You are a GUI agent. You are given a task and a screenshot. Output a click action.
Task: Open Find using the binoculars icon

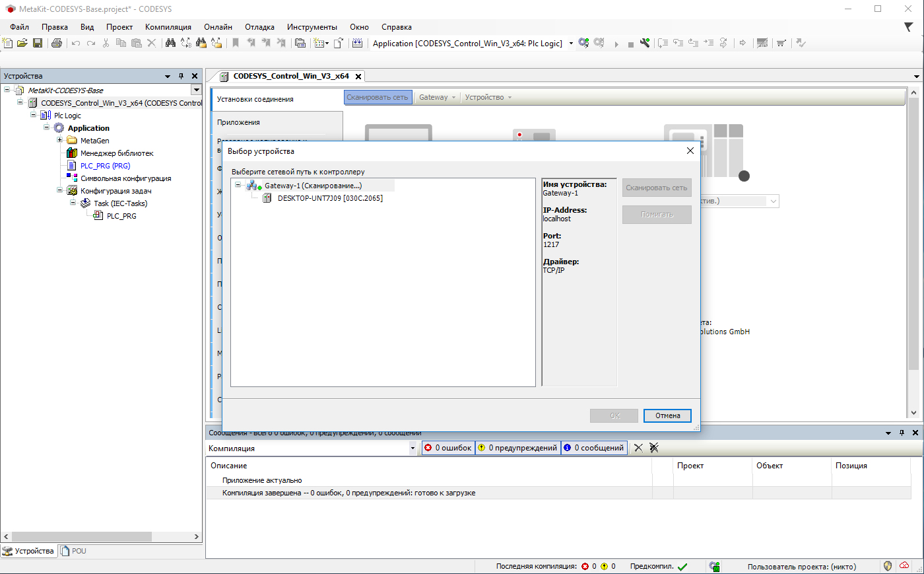pos(171,43)
